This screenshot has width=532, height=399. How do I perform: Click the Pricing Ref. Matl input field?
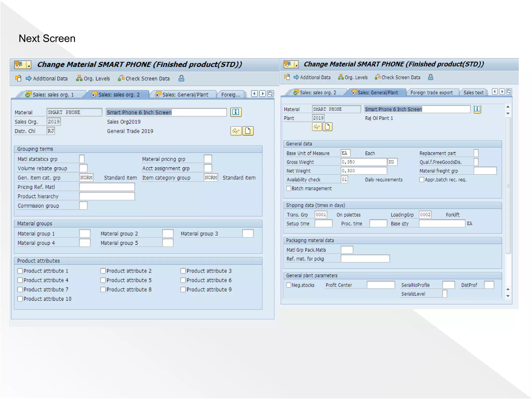coord(107,187)
